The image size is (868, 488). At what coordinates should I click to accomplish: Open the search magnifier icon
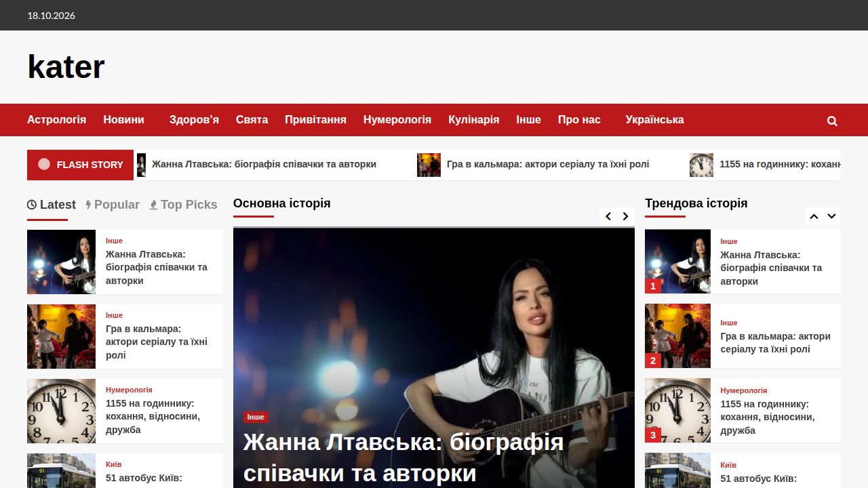832,121
